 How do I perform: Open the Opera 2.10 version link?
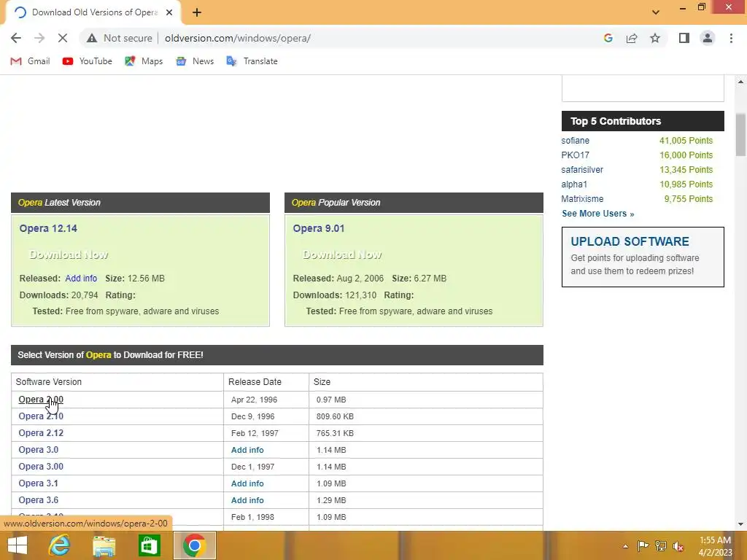point(41,416)
